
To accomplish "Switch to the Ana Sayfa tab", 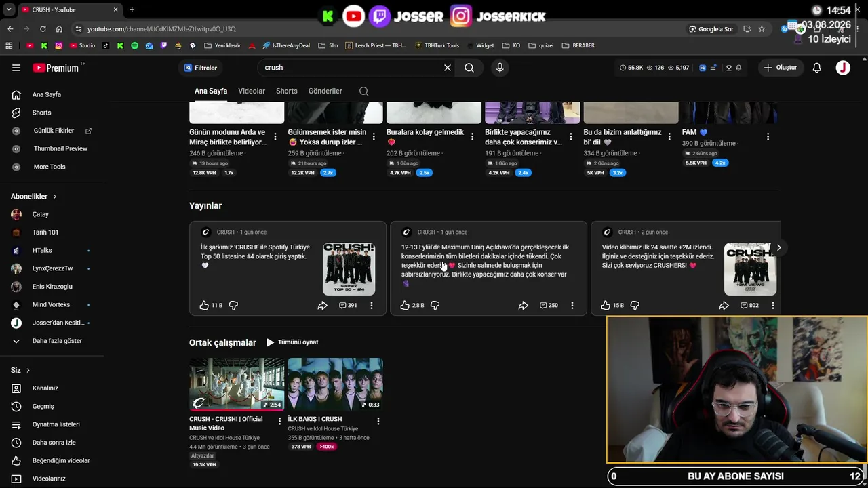I will [x=211, y=91].
